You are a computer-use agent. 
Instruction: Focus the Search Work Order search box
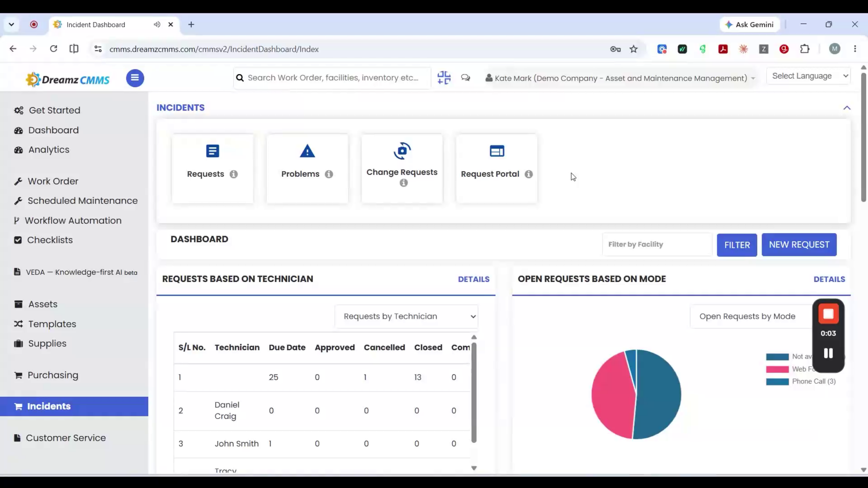pyautogui.click(x=333, y=78)
